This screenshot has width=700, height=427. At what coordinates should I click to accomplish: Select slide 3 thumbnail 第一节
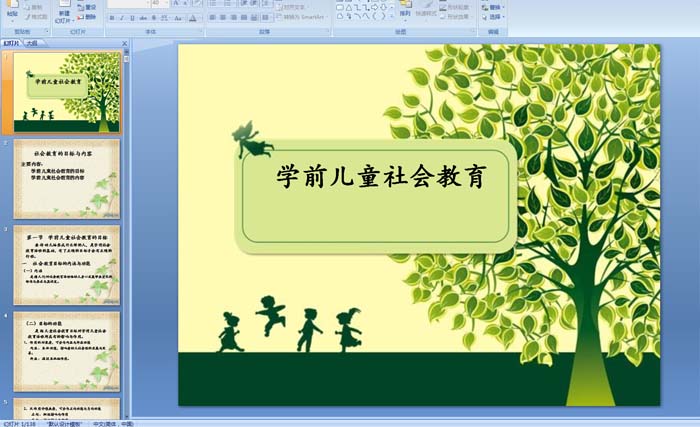67,265
